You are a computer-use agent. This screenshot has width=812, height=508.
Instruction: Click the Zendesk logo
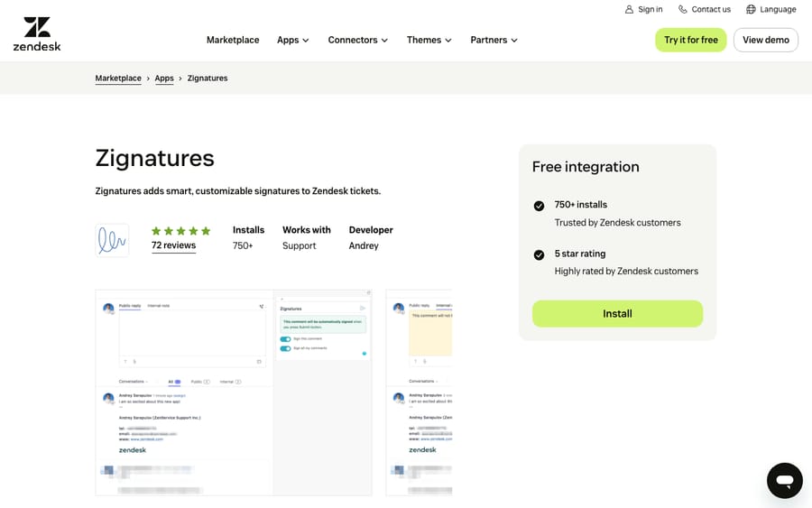[37, 34]
